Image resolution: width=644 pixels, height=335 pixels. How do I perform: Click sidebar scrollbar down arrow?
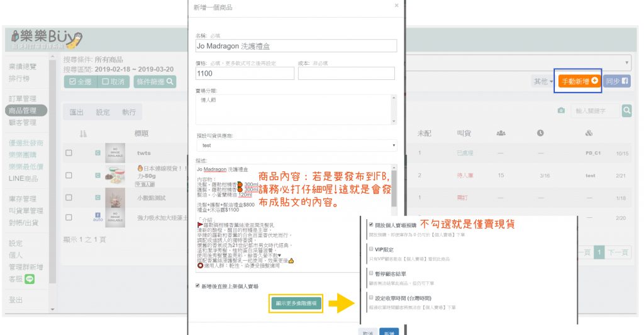(x=52, y=309)
